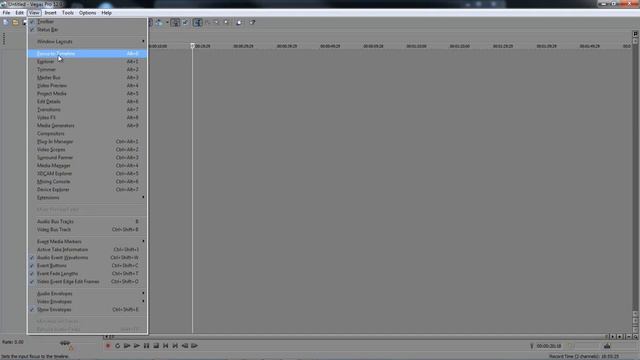Click the playback Rate slider handle
The image size is (640, 360).
[x=65, y=343]
